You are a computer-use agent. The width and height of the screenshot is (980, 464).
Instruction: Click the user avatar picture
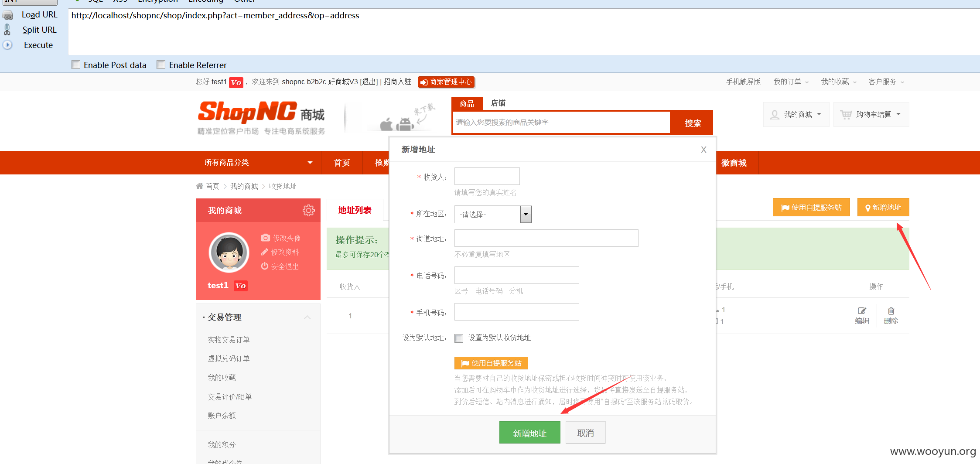pyautogui.click(x=229, y=253)
